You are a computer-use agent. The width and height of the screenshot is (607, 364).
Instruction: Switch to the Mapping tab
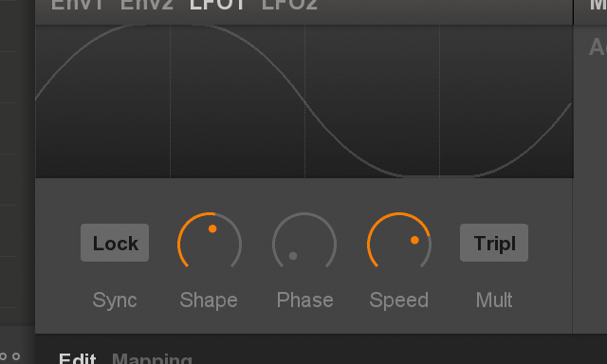(152, 358)
